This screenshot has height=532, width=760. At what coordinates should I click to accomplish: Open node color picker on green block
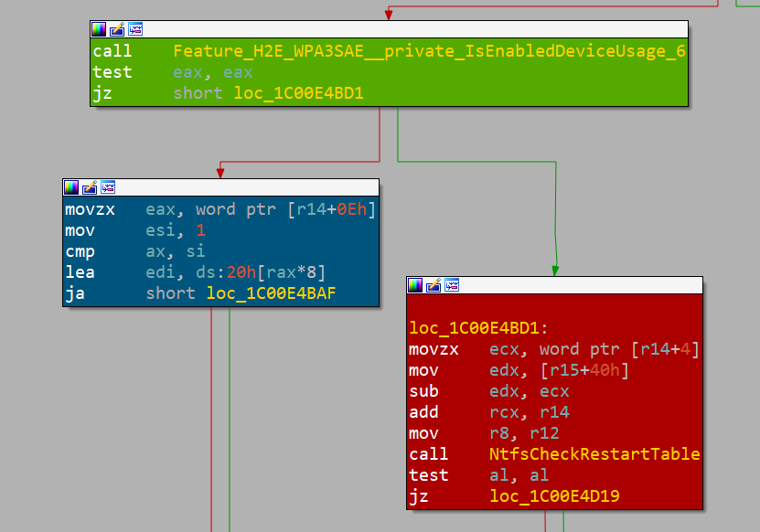point(97,28)
